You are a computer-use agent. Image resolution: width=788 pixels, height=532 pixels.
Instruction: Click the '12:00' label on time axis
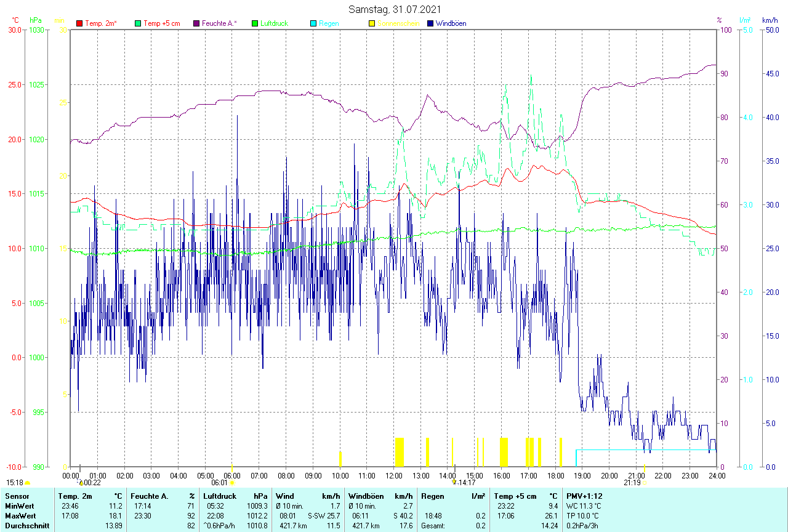click(394, 475)
